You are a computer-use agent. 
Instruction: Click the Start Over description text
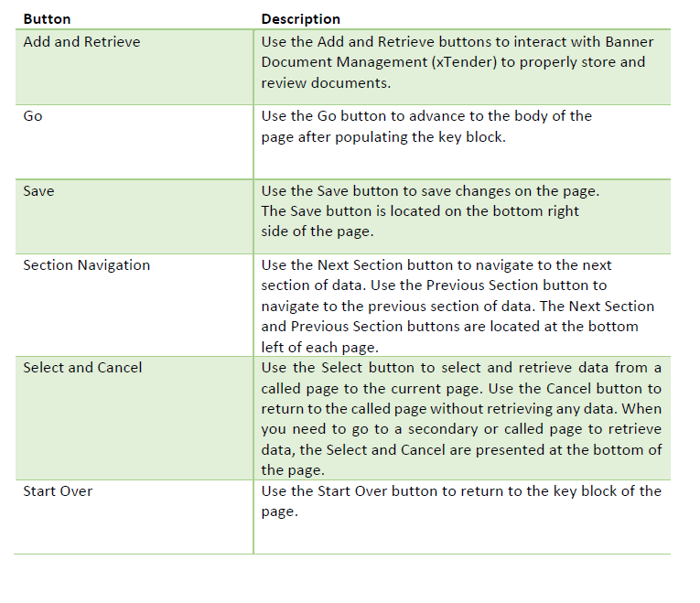[461, 501]
